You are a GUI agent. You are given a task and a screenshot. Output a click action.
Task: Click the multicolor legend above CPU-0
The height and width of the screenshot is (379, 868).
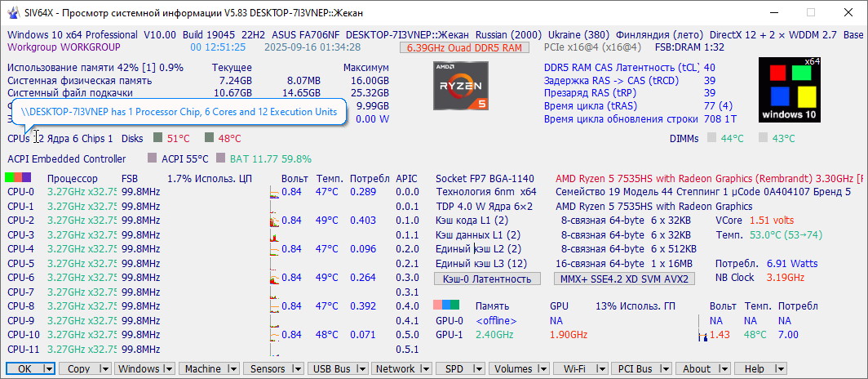pyautogui.click(x=18, y=178)
